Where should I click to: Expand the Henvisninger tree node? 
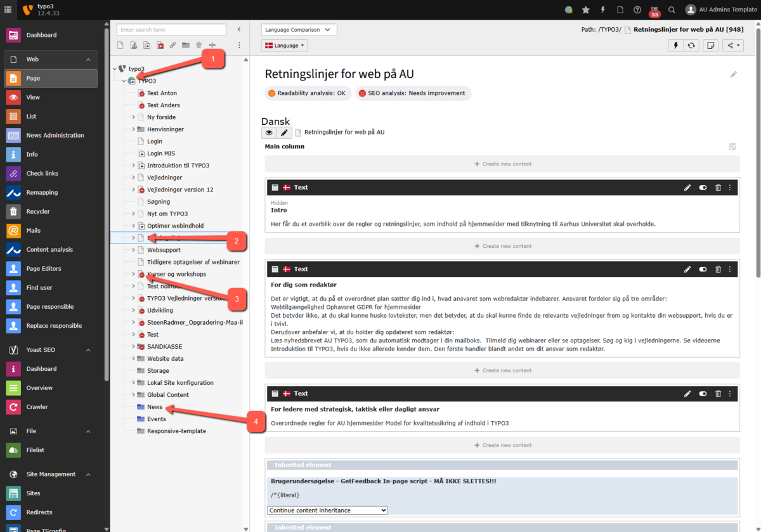point(133,129)
